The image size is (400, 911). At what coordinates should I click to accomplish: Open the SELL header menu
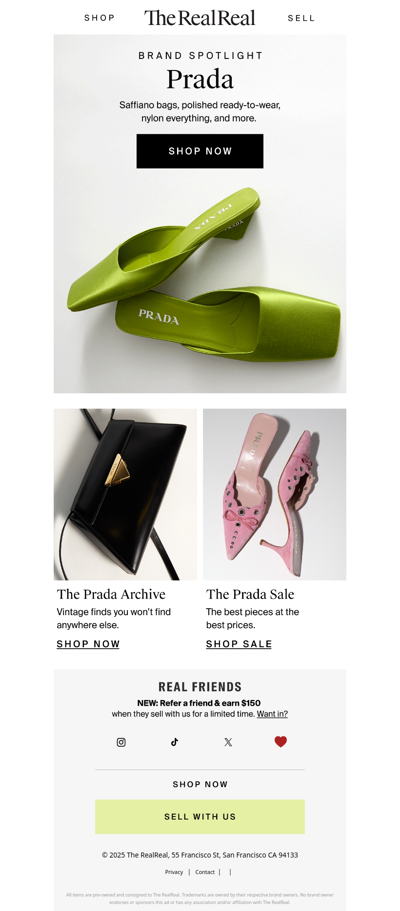301,18
